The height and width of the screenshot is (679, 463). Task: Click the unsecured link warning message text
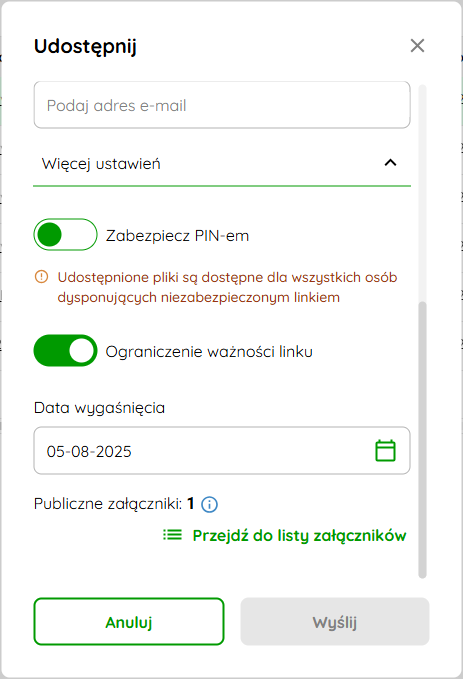click(x=227, y=287)
